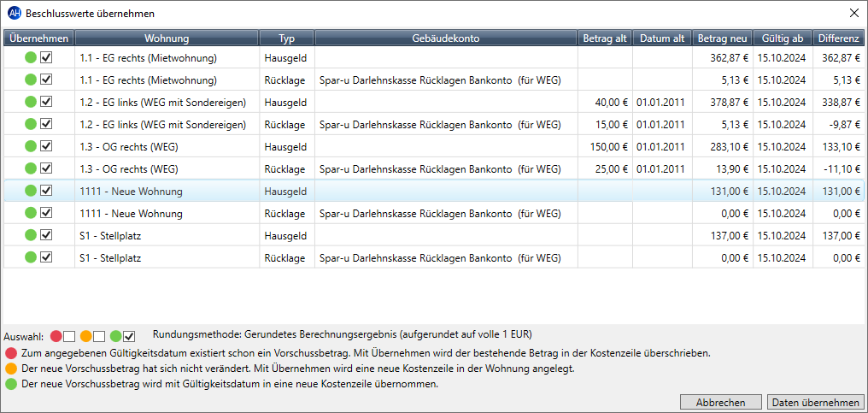Click green status dot for S1 Stellplatz Rücklage
Image resolution: width=868 pixels, height=413 pixels.
coord(31,257)
